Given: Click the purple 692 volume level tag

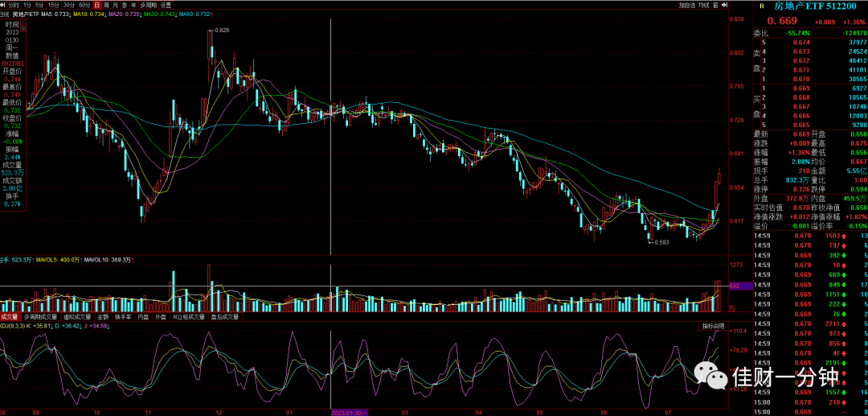Looking at the screenshot, I should pos(739,286).
